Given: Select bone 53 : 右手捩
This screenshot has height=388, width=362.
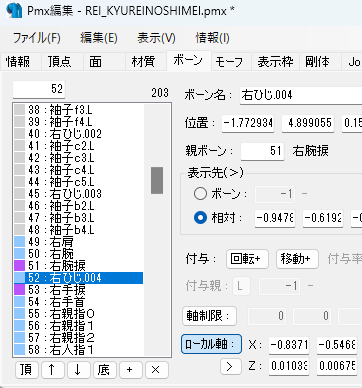Looking at the screenshot, I should coord(79,290).
